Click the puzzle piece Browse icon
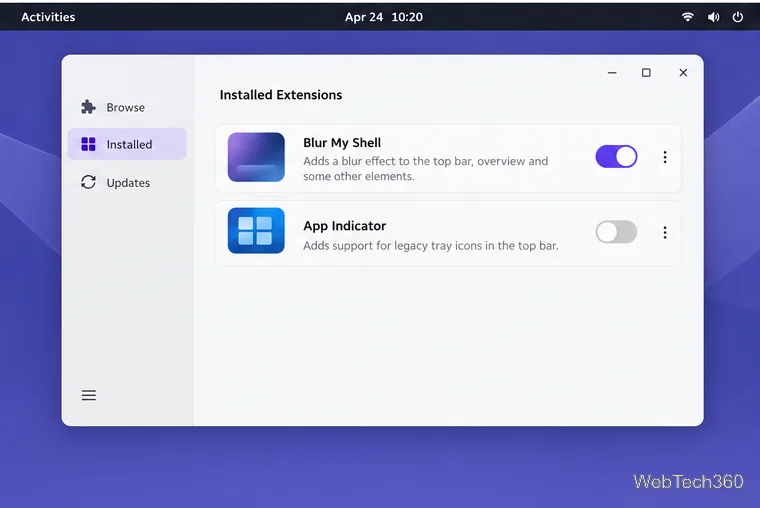The image size is (760, 508). pyautogui.click(x=88, y=107)
